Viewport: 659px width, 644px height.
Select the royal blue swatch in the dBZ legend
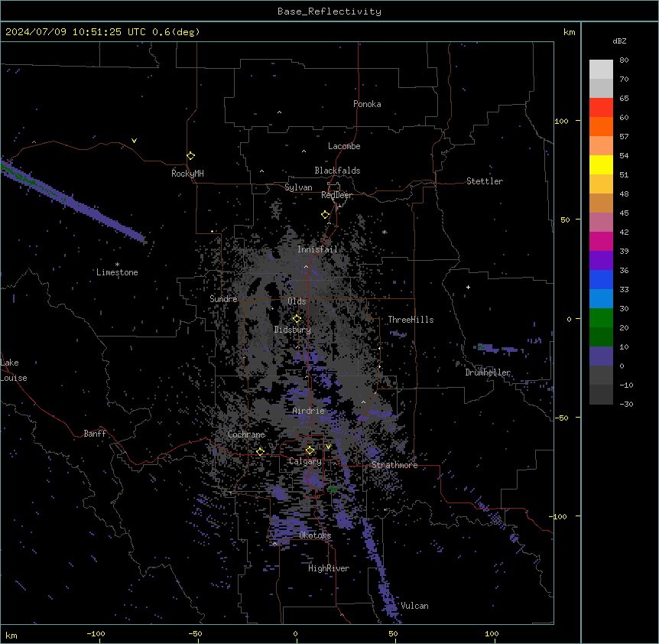(x=601, y=279)
